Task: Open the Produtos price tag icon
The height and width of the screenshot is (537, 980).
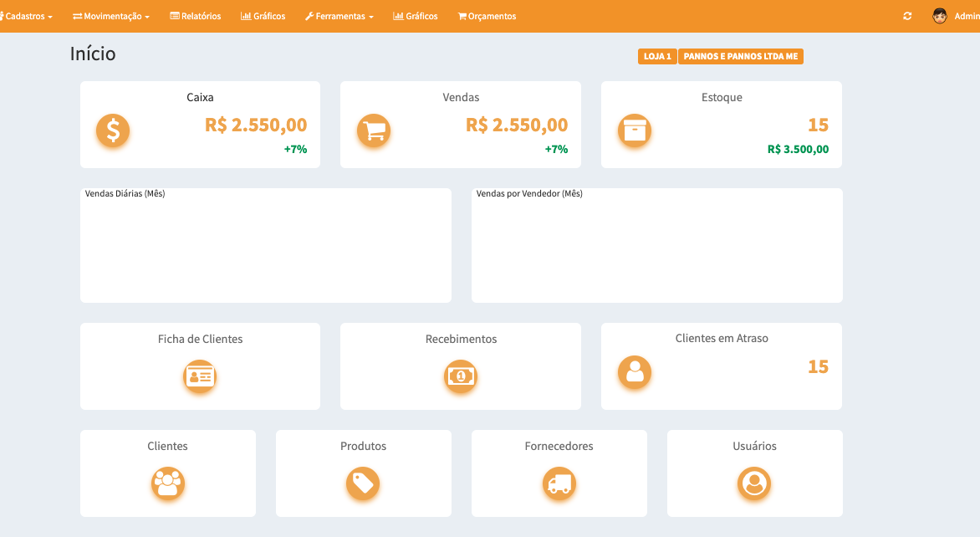Action: [x=363, y=483]
